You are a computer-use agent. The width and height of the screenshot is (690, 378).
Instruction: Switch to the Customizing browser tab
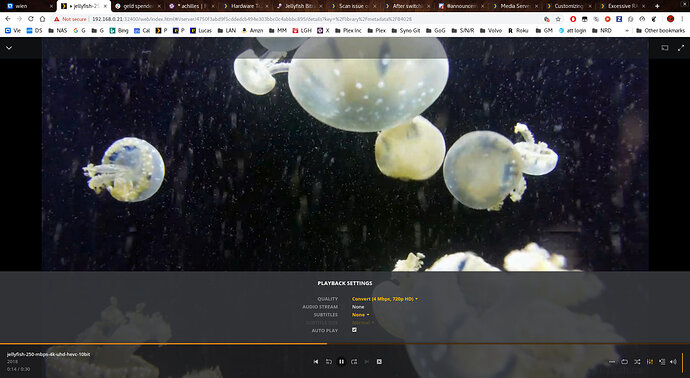point(568,6)
